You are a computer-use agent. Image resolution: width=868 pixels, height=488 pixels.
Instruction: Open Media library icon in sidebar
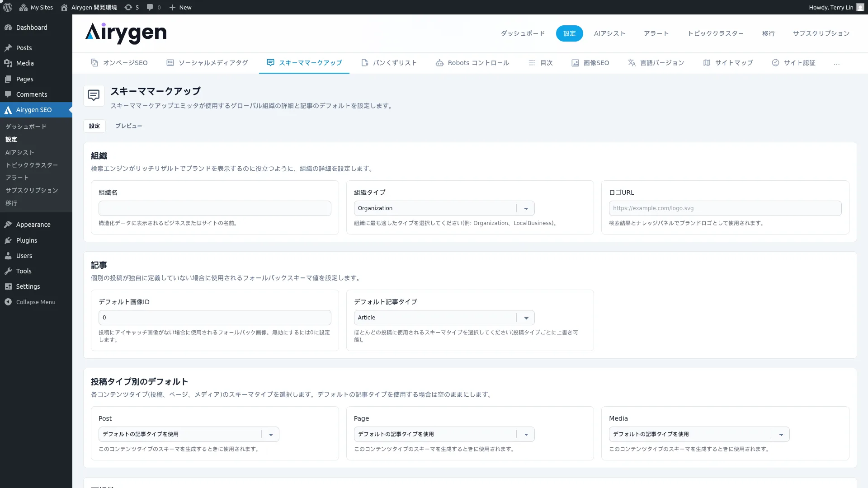pyautogui.click(x=8, y=63)
